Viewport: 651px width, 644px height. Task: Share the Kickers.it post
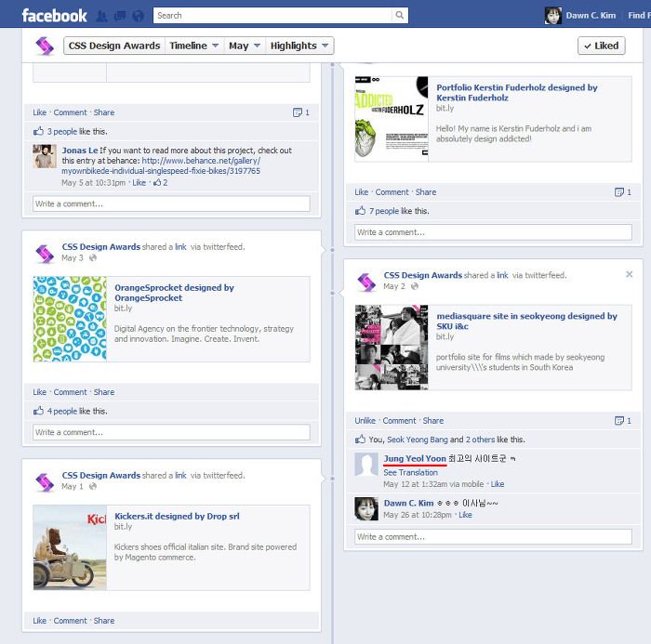point(104,621)
